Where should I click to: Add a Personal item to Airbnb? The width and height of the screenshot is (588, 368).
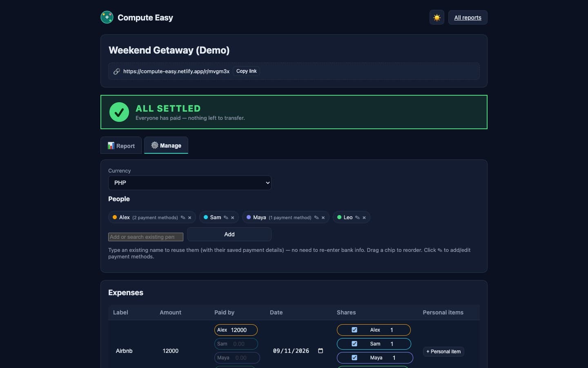click(x=443, y=352)
